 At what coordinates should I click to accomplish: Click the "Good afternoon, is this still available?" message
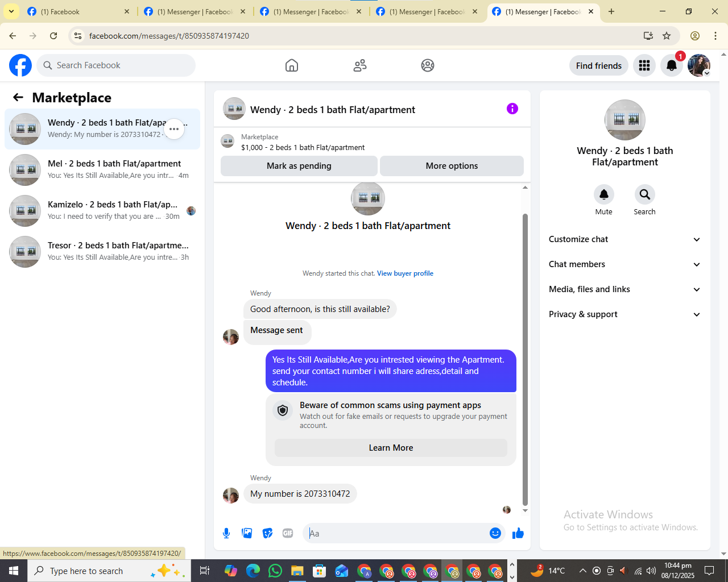(x=320, y=309)
